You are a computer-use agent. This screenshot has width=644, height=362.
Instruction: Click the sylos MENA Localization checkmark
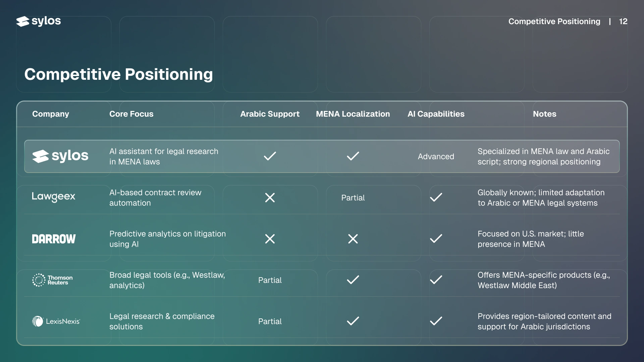click(353, 156)
